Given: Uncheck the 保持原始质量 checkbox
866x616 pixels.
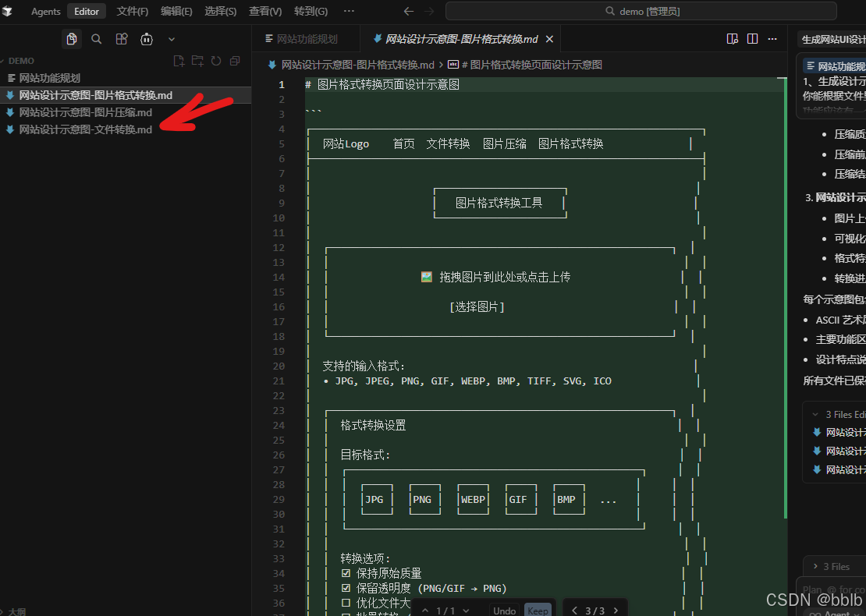Looking at the screenshot, I should (x=346, y=572).
